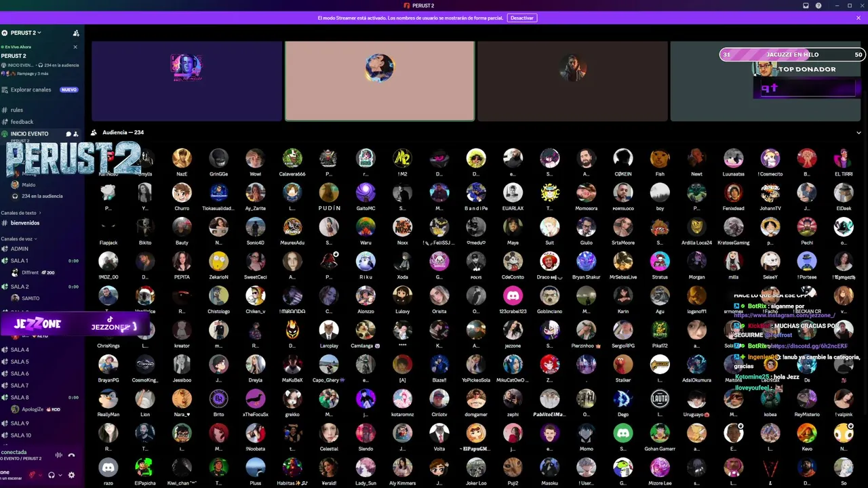Image resolution: width=868 pixels, height=488 pixels.
Task: Disconnect from the voice call
Action: click(71, 455)
